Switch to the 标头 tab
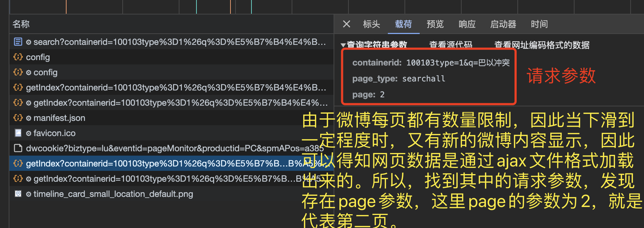The width and height of the screenshot is (644, 228). pos(371,24)
